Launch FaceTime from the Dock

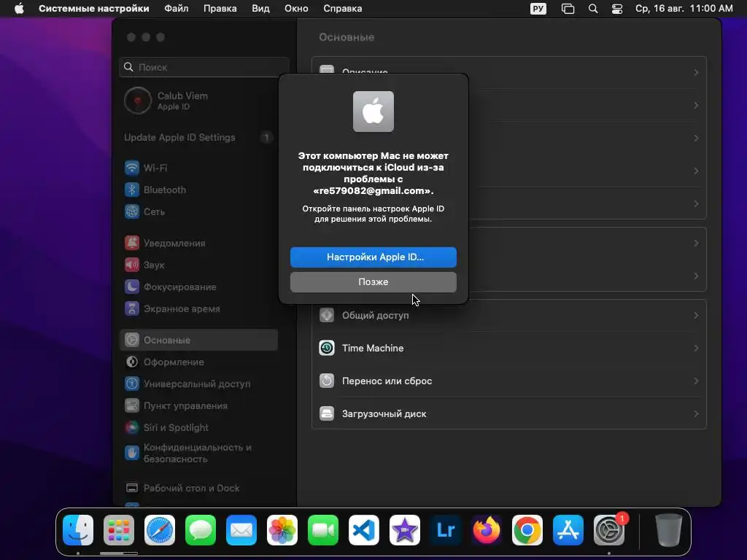[323, 530]
